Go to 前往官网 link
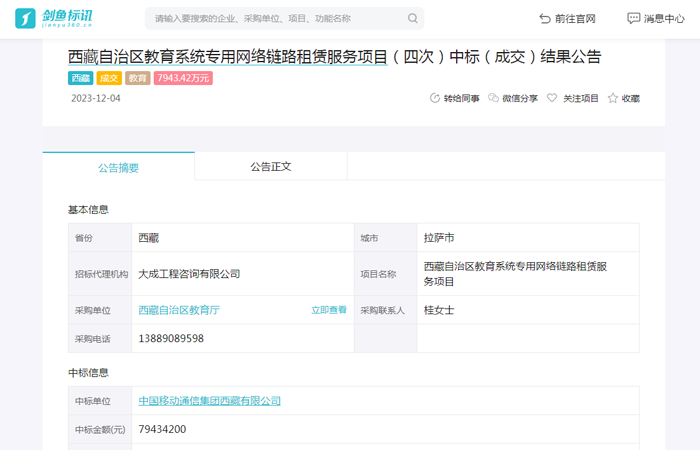Viewport: 700px width, 450px height. [575, 18]
